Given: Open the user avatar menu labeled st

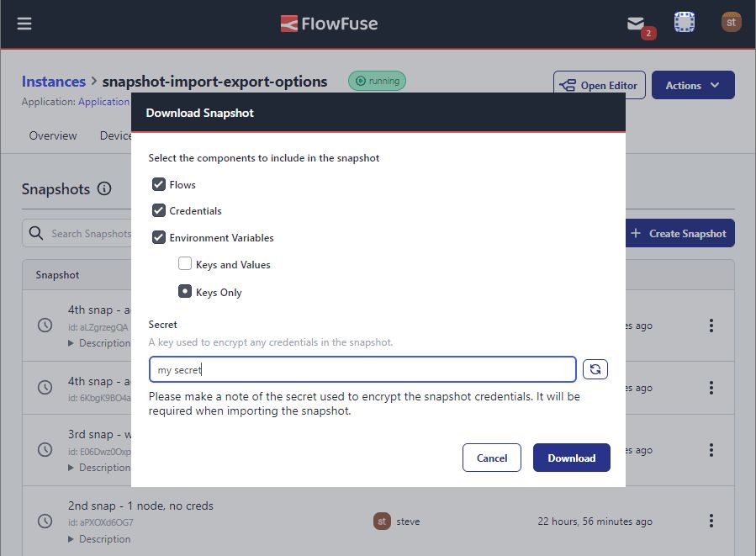Looking at the screenshot, I should (730, 21).
